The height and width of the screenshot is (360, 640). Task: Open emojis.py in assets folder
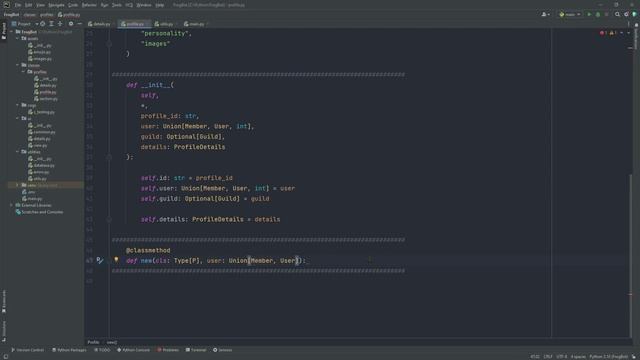(x=40, y=52)
